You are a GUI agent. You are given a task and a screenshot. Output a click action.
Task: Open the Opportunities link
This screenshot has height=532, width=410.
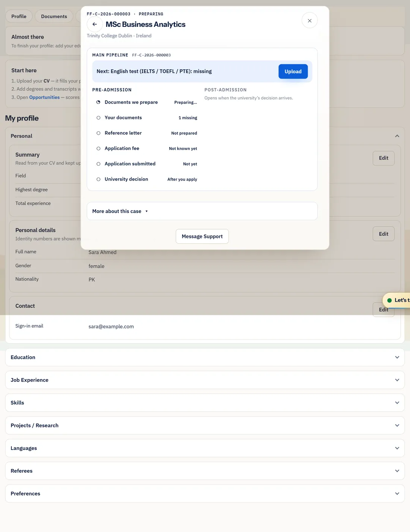click(x=44, y=97)
